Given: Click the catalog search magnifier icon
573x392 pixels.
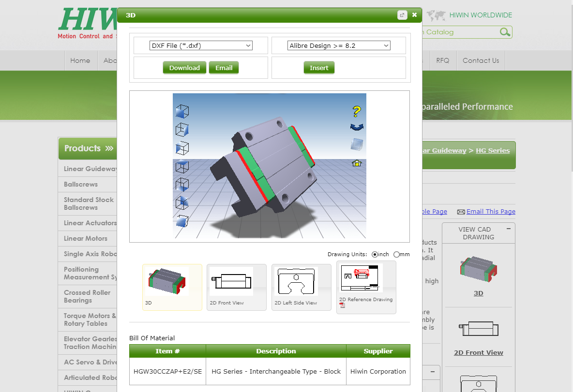Looking at the screenshot, I should point(505,32).
